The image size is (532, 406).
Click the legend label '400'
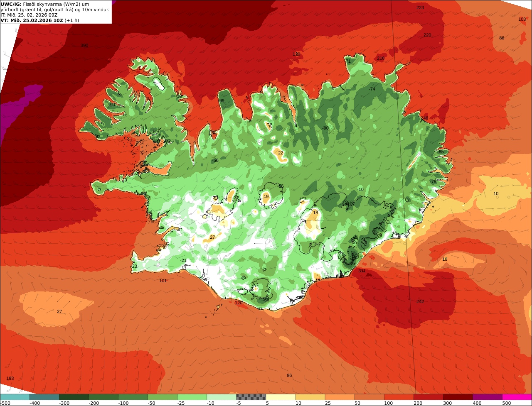click(x=477, y=403)
